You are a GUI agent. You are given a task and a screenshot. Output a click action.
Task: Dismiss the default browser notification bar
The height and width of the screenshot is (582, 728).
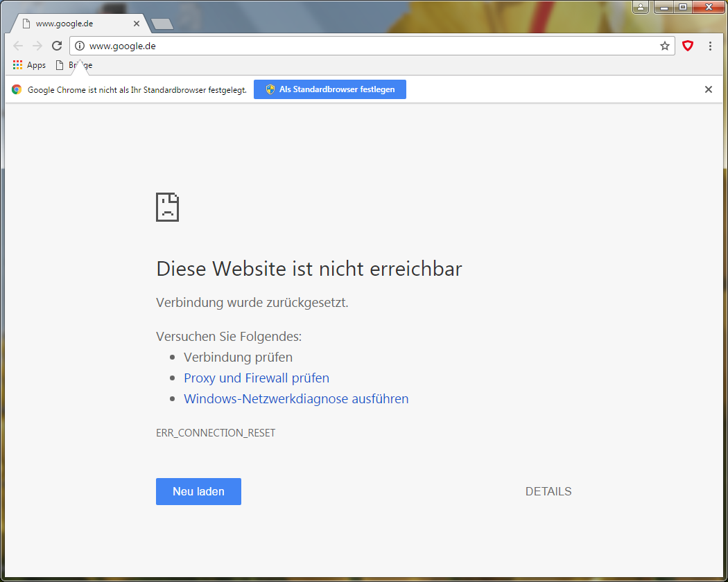(x=709, y=89)
